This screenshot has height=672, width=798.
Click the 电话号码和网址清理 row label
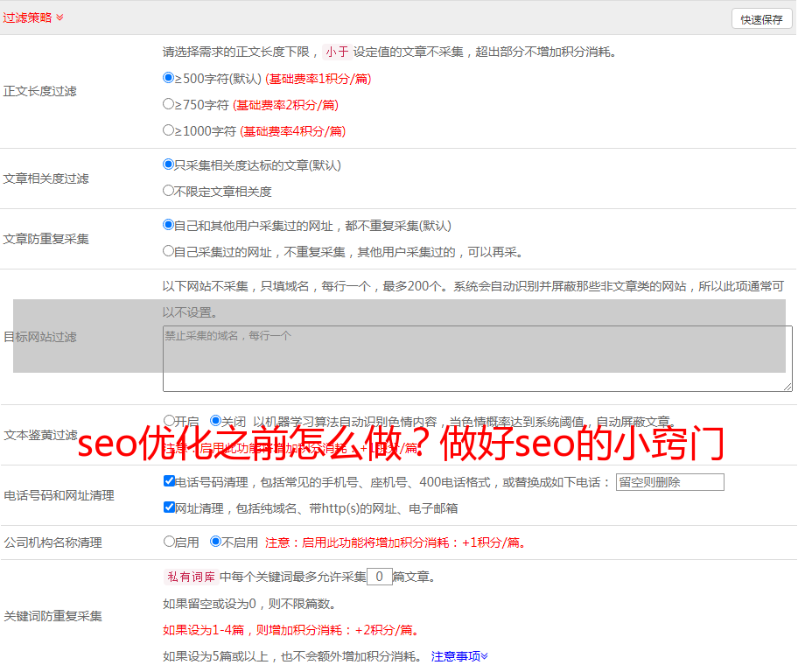click(59, 495)
